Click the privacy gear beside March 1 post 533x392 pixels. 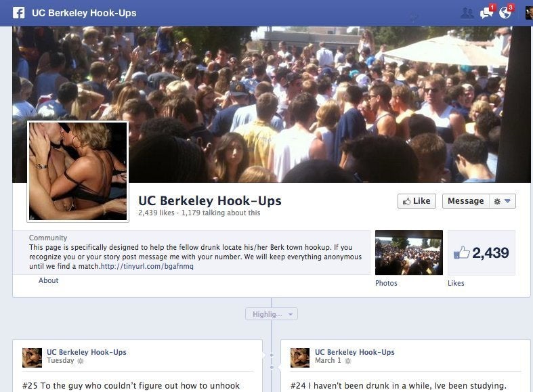(347, 361)
